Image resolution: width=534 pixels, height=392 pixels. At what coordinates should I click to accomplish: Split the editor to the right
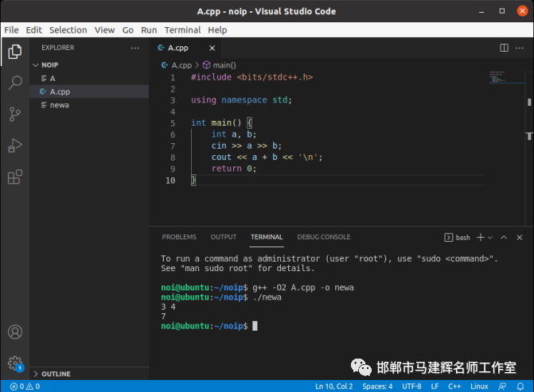[504, 48]
